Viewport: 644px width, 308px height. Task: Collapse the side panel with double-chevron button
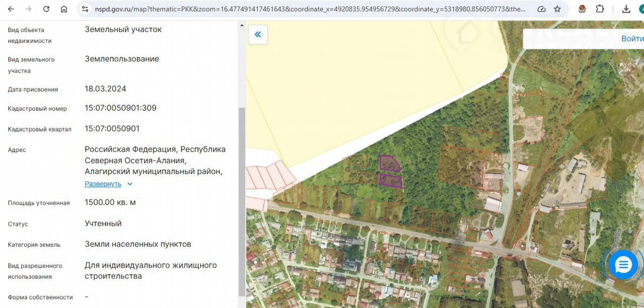[258, 35]
